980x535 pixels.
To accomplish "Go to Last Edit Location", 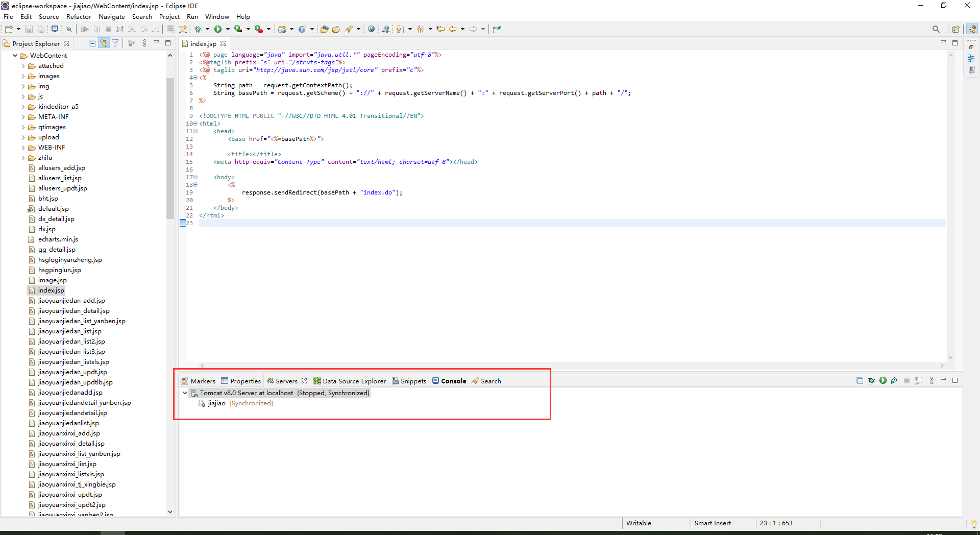I will pos(440,29).
